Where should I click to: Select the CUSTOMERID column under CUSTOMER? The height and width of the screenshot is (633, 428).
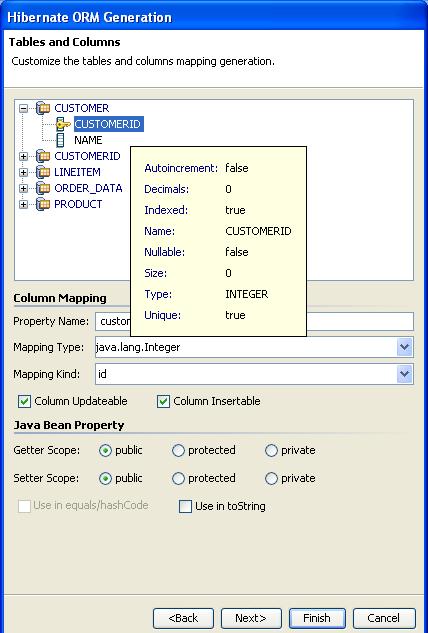point(107,124)
